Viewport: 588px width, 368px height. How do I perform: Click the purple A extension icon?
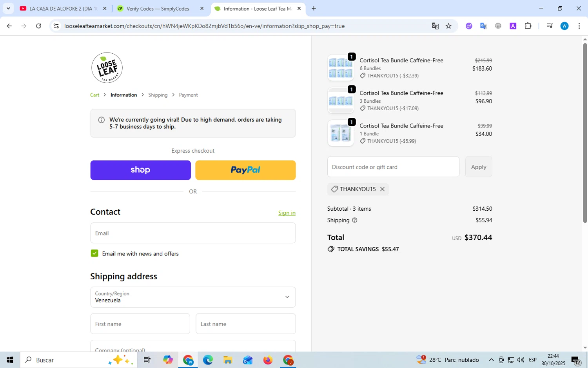coord(513,26)
